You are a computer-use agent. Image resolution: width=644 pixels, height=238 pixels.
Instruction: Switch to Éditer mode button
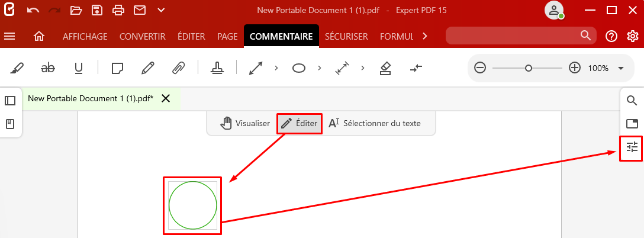click(299, 123)
